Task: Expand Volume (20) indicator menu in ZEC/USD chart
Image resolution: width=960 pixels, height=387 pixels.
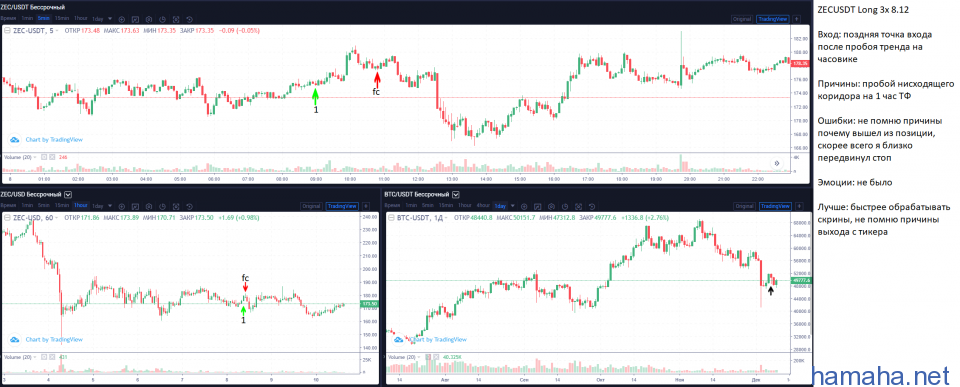Action: [34, 357]
